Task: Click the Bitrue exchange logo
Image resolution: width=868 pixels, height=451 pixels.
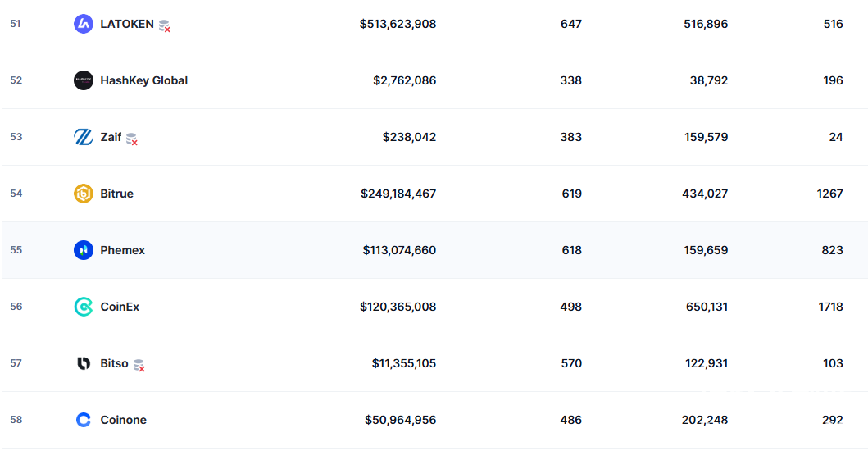Action: (x=84, y=194)
